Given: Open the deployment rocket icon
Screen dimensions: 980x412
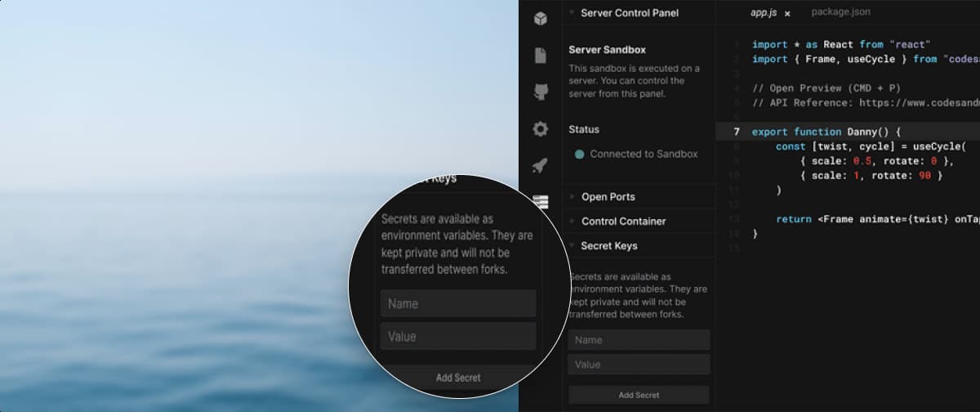Looking at the screenshot, I should pyautogui.click(x=540, y=166).
